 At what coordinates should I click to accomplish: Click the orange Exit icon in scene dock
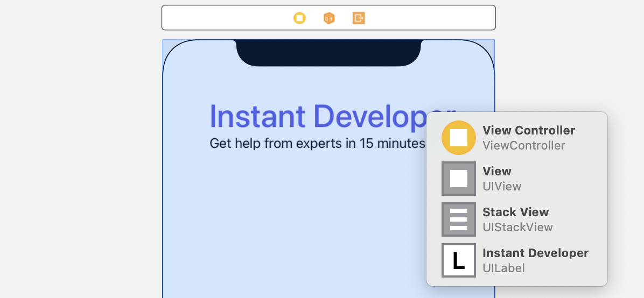pyautogui.click(x=359, y=18)
